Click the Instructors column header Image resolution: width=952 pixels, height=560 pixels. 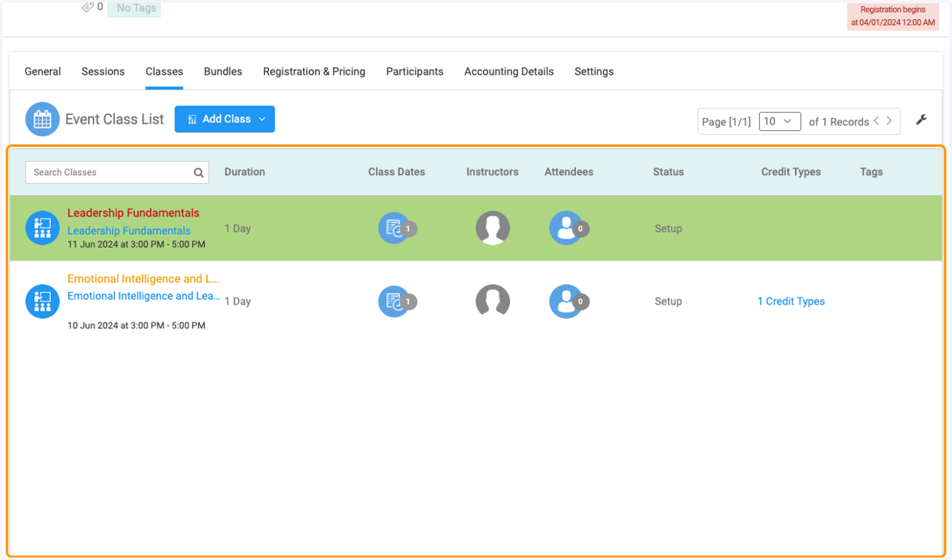[493, 172]
